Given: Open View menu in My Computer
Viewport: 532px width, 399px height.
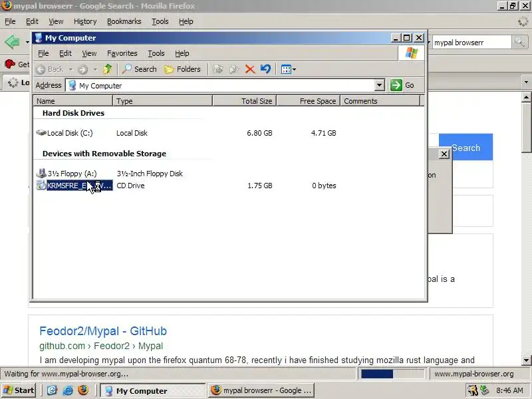Looking at the screenshot, I should pos(89,53).
